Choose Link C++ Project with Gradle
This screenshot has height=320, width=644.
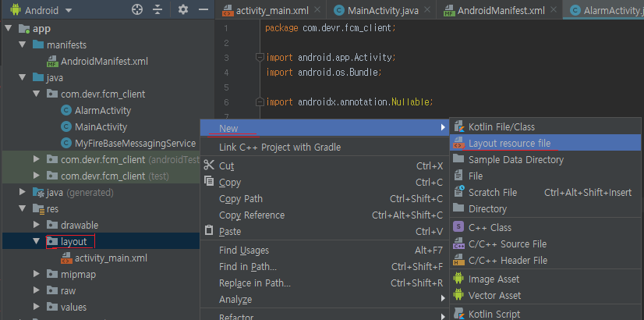click(x=324, y=147)
